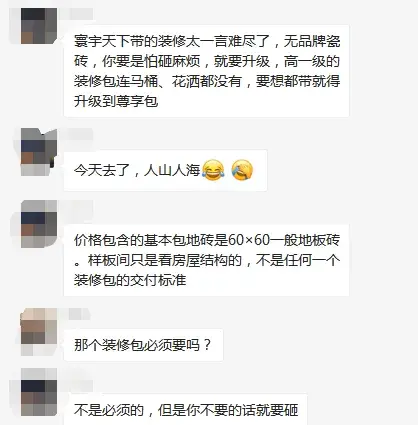Click blurred username above first message
The image size is (418, 425).
click(x=77, y=14)
